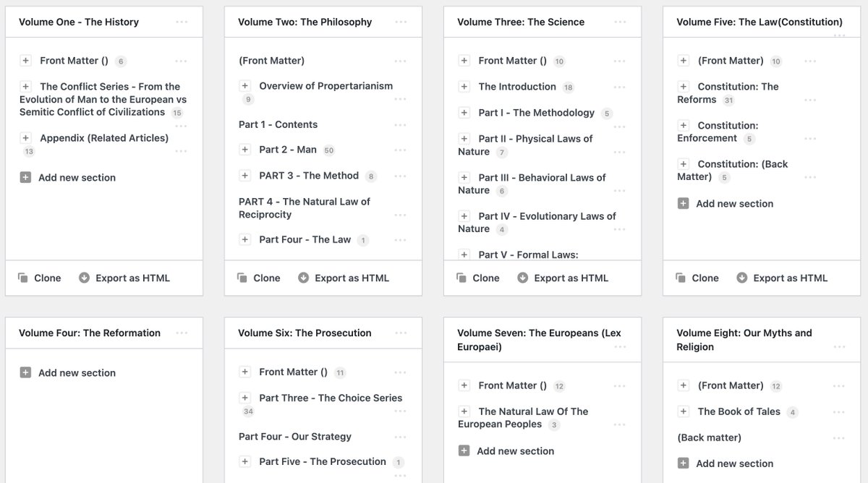Select the Part 1 - Contents entry
The image size is (868, 483).
point(278,124)
